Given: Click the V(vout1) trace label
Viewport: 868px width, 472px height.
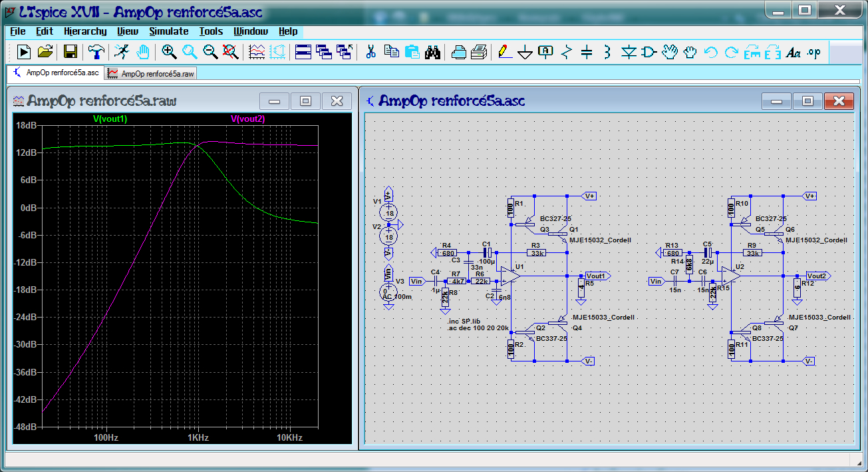Looking at the screenshot, I should [110, 118].
